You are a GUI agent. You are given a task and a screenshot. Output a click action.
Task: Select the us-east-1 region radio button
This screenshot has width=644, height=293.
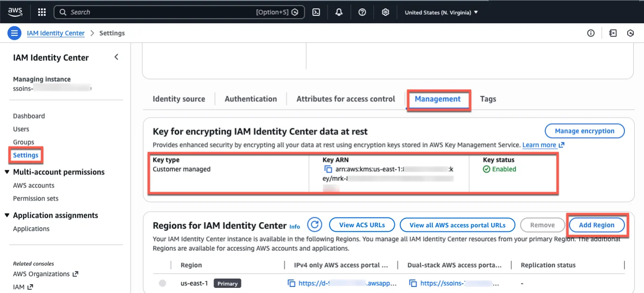pos(162,283)
